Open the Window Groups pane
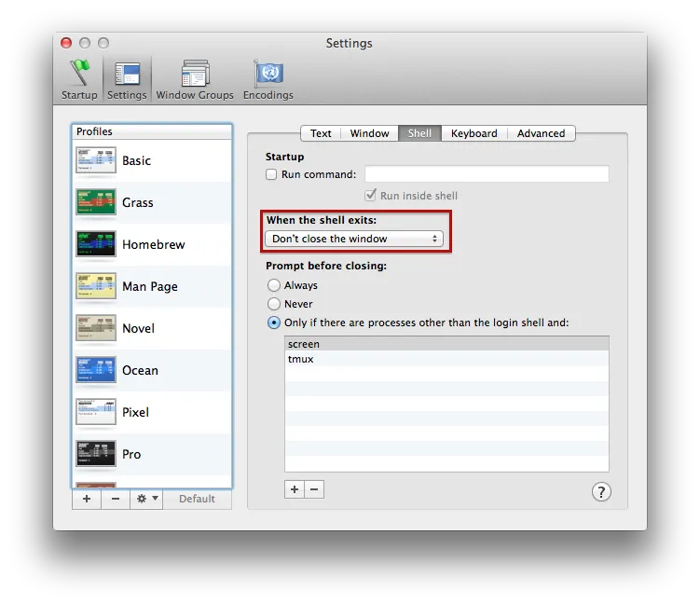 tap(195, 80)
